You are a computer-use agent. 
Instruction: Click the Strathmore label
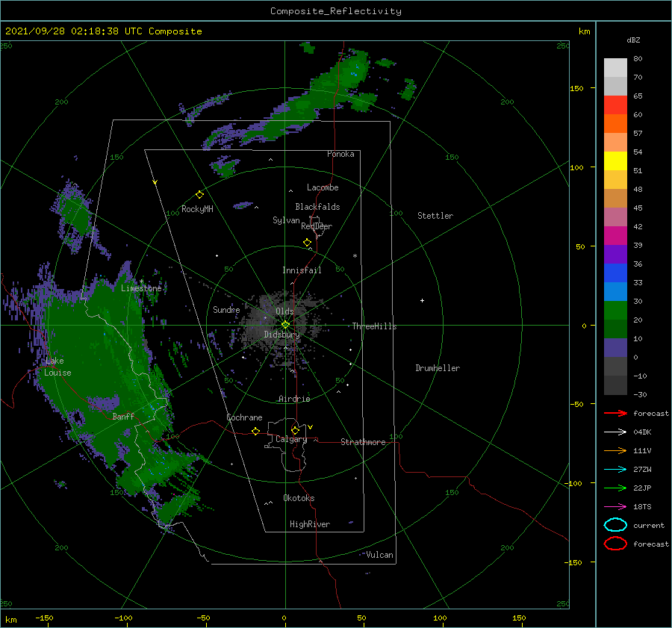click(363, 442)
